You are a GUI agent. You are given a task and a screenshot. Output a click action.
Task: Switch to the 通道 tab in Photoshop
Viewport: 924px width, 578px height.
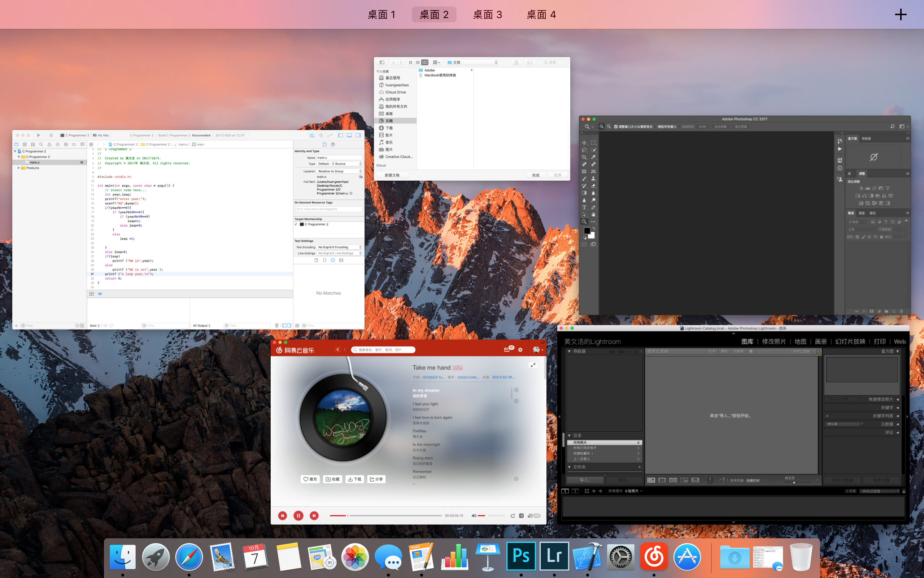(862, 213)
